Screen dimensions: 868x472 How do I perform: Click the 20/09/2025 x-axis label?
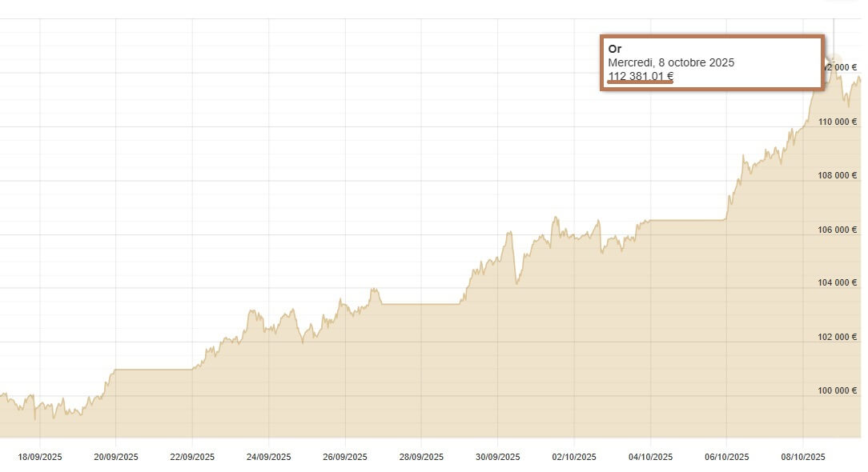click(x=116, y=458)
